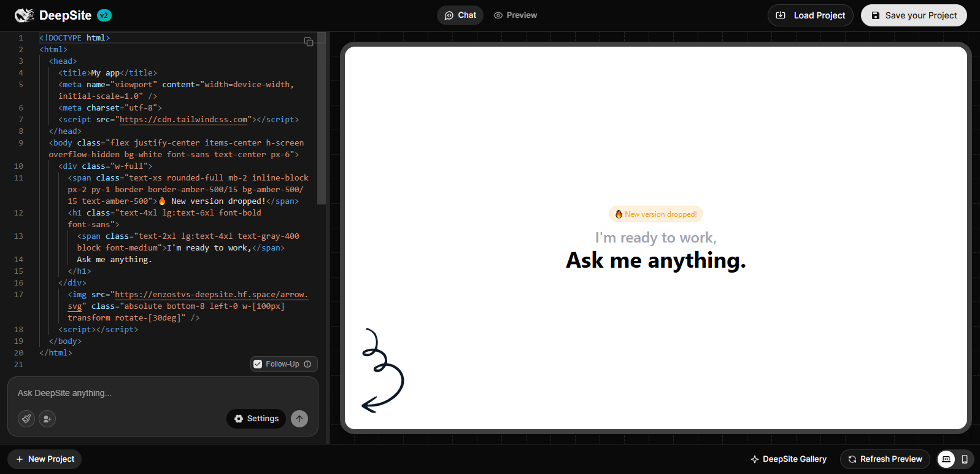This screenshot has height=474, width=980.
Task: Click the copy code icon in editor
Action: pyautogui.click(x=309, y=42)
